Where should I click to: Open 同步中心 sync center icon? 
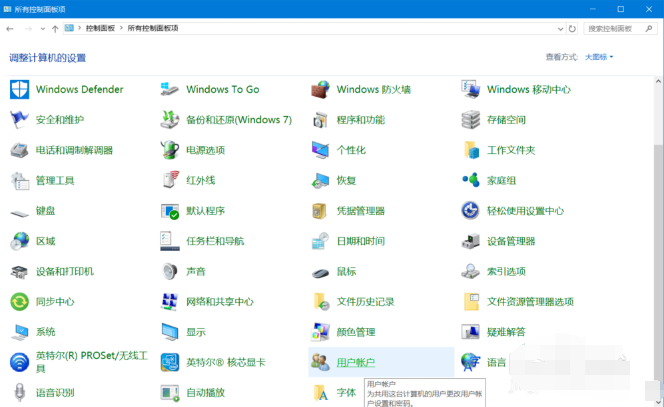pos(20,301)
